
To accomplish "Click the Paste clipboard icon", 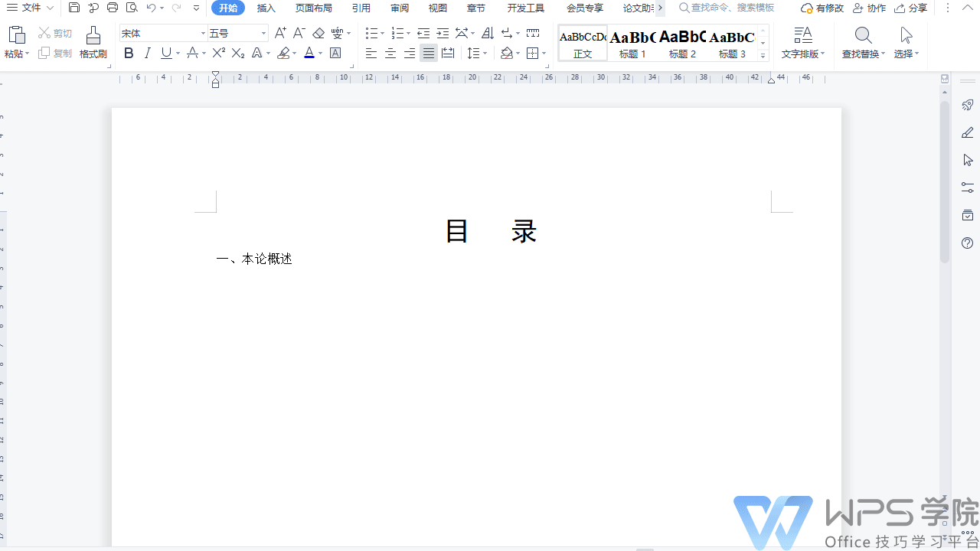I will (x=16, y=34).
